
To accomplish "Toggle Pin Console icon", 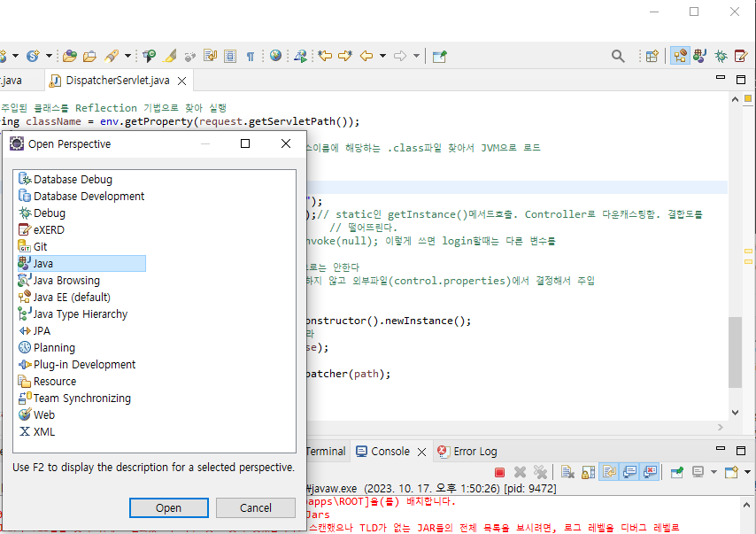I will coord(677,472).
